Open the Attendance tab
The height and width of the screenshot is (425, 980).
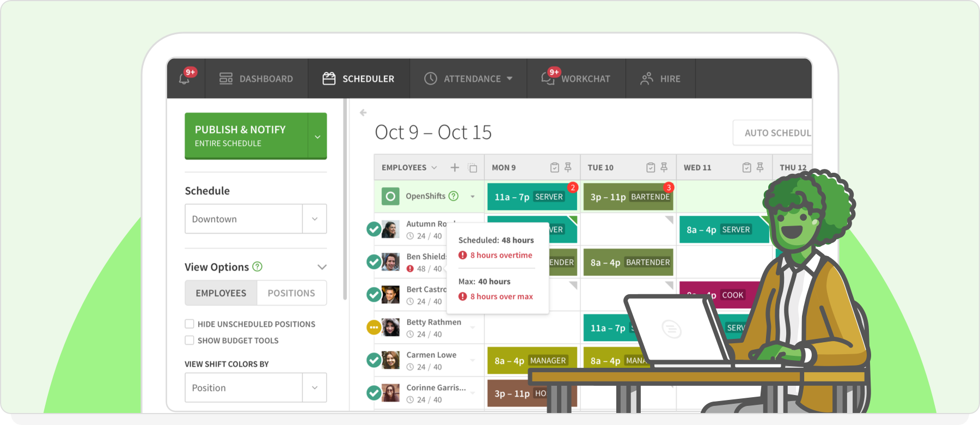(468, 78)
